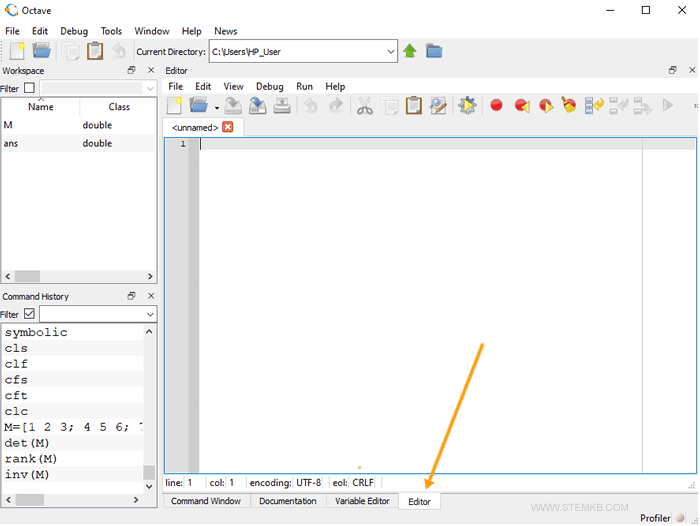Open the Variable Editor tab
Screen dimensions: 700x526
pyautogui.click(x=362, y=501)
